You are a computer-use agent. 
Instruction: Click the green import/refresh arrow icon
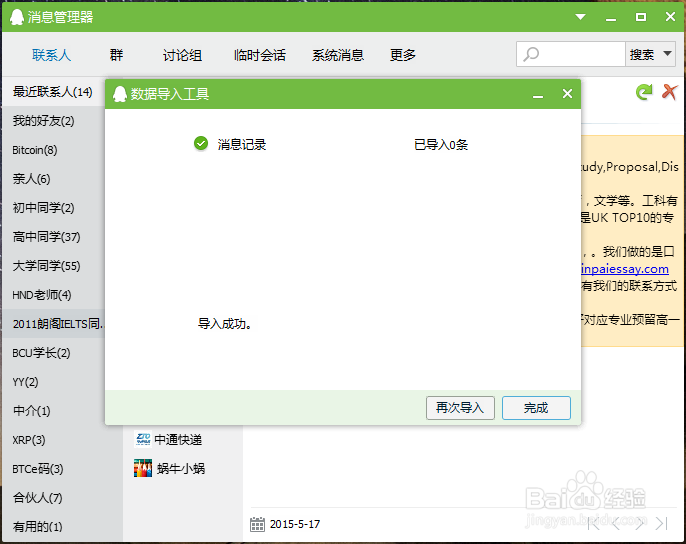[x=644, y=92]
